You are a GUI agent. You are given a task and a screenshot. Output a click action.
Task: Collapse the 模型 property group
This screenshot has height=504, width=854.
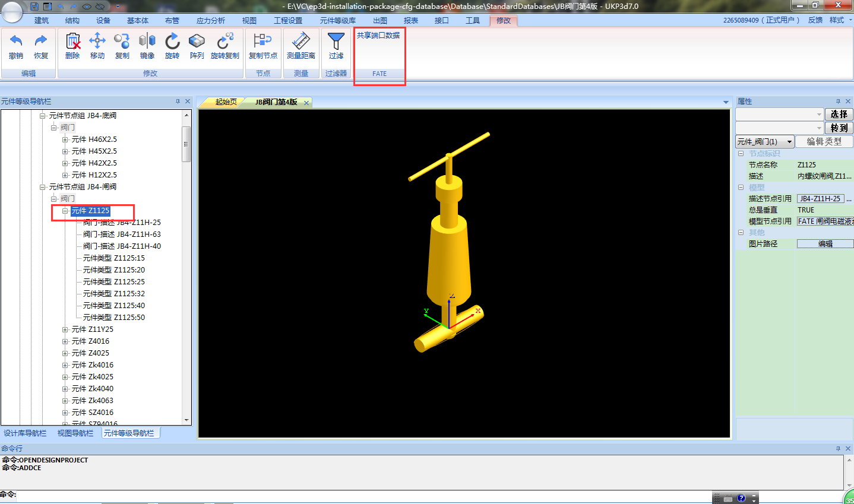tap(741, 188)
